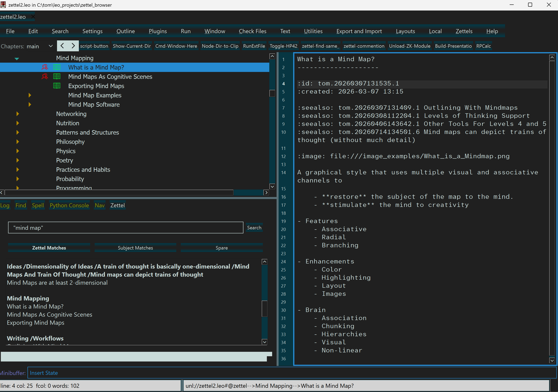
Task: Click the outline pane vertical scrollbar thumb
Action: click(272, 93)
